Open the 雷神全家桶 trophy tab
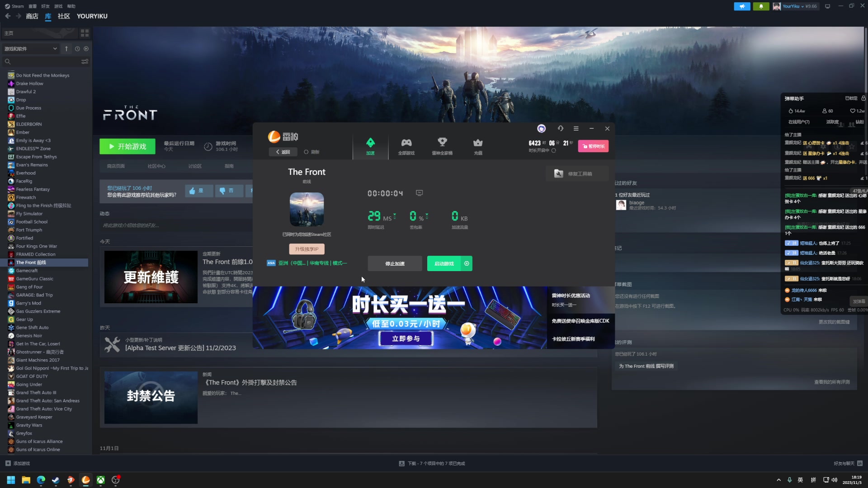Viewport: 868px width, 488px height. click(442, 146)
